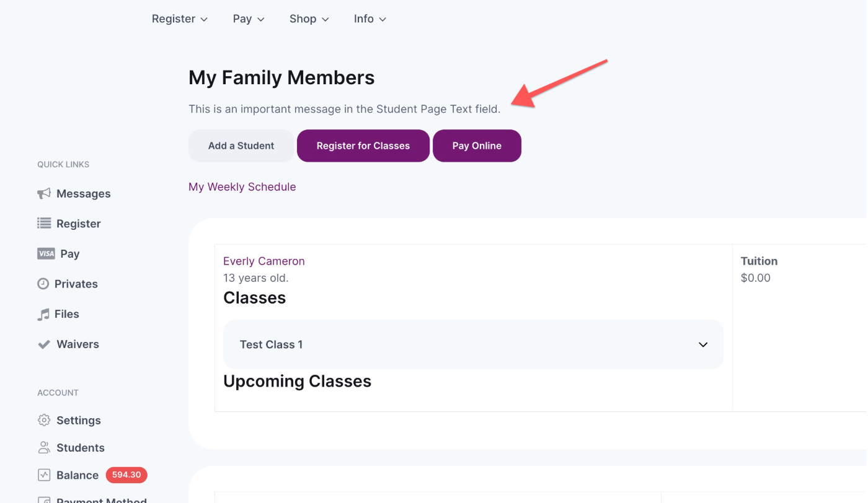Viewport: 868px width, 503px height.
Task: Click the Settings gear icon
Action: pyautogui.click(x=44, y=420)
